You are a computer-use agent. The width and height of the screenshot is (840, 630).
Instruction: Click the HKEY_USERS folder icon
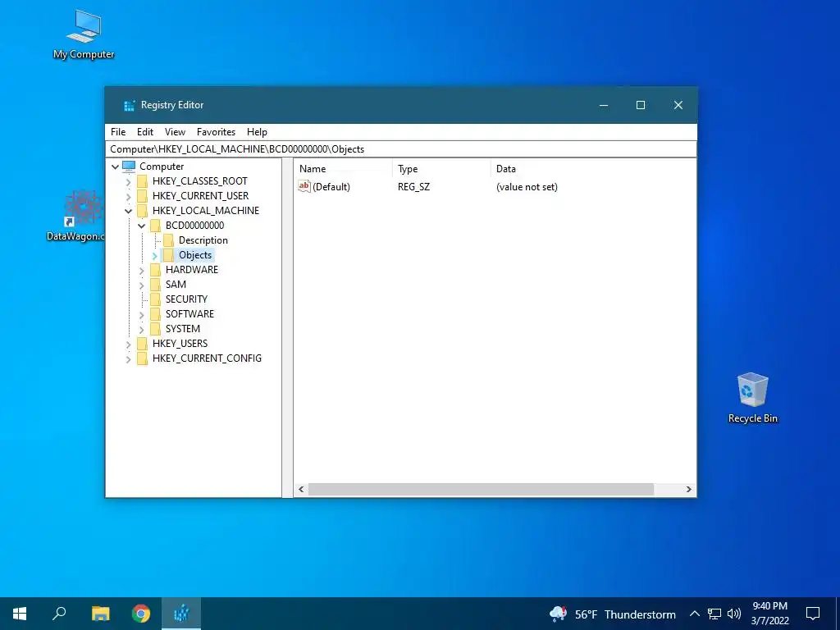click(x=142, y=344)
